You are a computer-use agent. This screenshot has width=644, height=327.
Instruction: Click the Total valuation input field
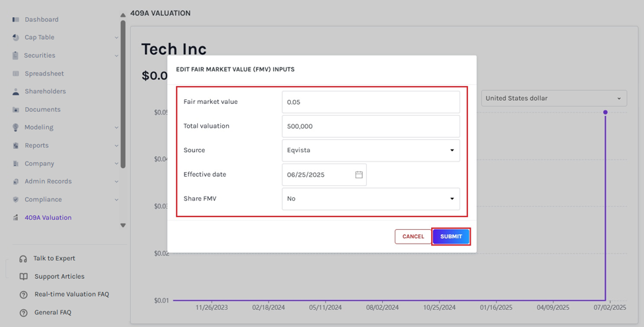(371, 126)
